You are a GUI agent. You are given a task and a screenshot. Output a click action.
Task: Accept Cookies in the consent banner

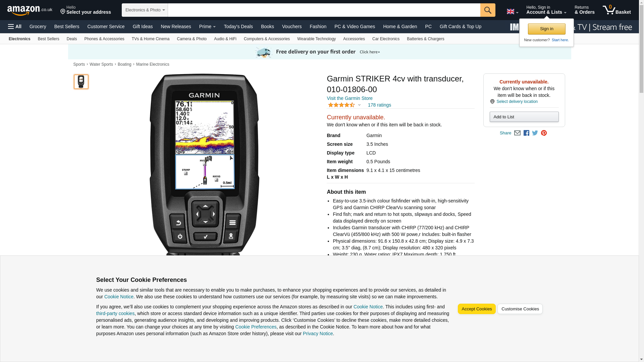pos(476,309)
